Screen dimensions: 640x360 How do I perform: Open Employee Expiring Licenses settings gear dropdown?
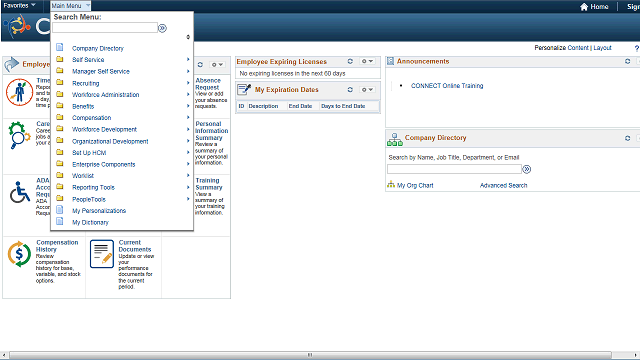pyautogui.click(x=367, y=61)
